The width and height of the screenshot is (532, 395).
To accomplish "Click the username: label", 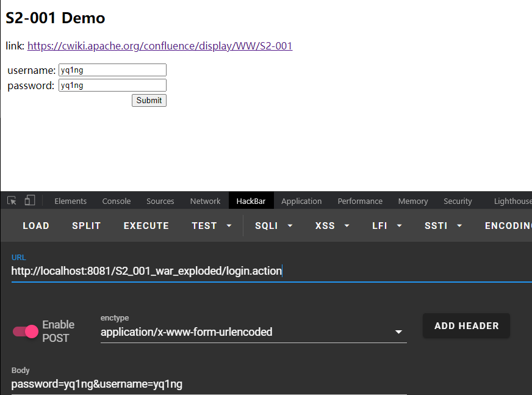I will 32,70.
